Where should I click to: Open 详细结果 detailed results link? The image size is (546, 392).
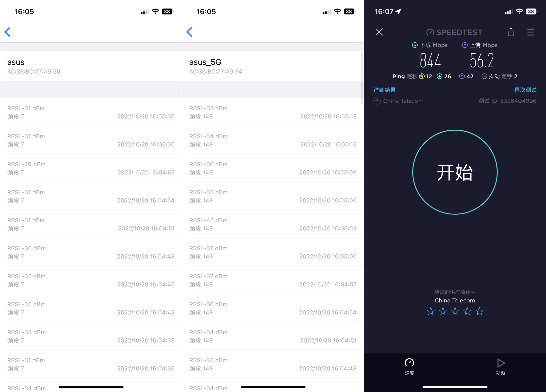pos(384,90)
